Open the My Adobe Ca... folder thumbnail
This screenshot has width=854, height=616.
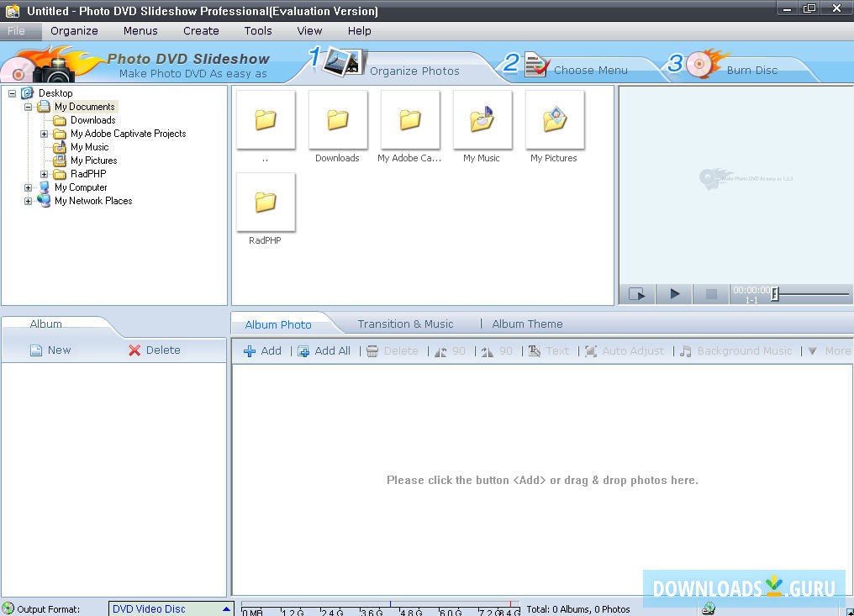point(410,120)
